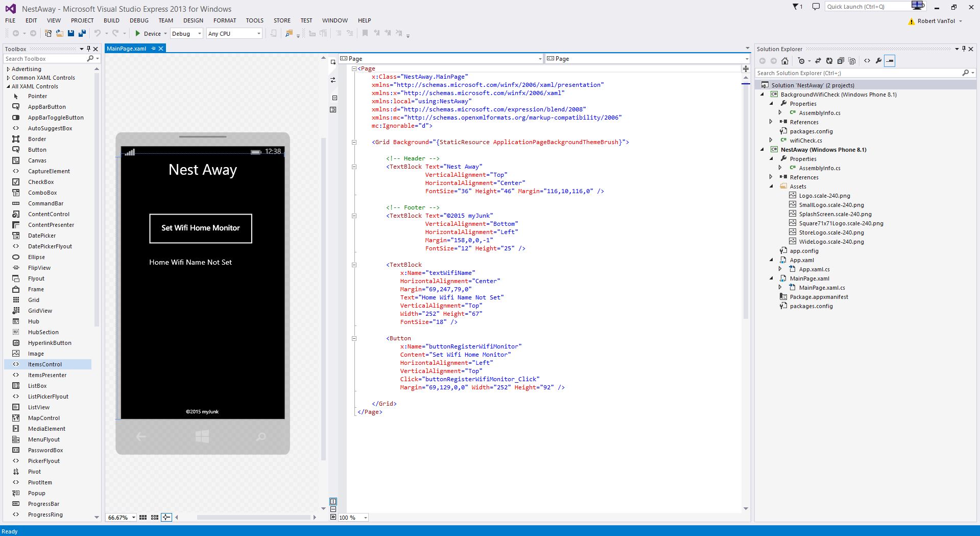Select Package.appxmanifest in Solution Explorer
Screen dimensions: 980x536
click(819, 297)
